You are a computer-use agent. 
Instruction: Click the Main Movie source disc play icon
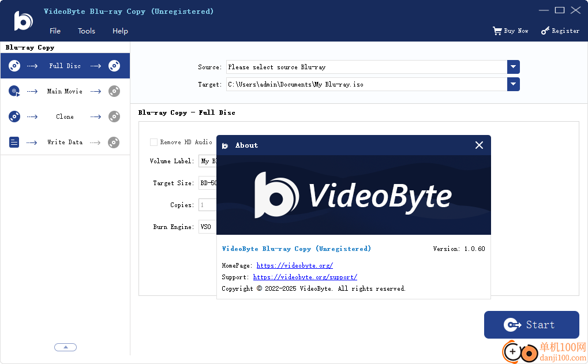14,91
